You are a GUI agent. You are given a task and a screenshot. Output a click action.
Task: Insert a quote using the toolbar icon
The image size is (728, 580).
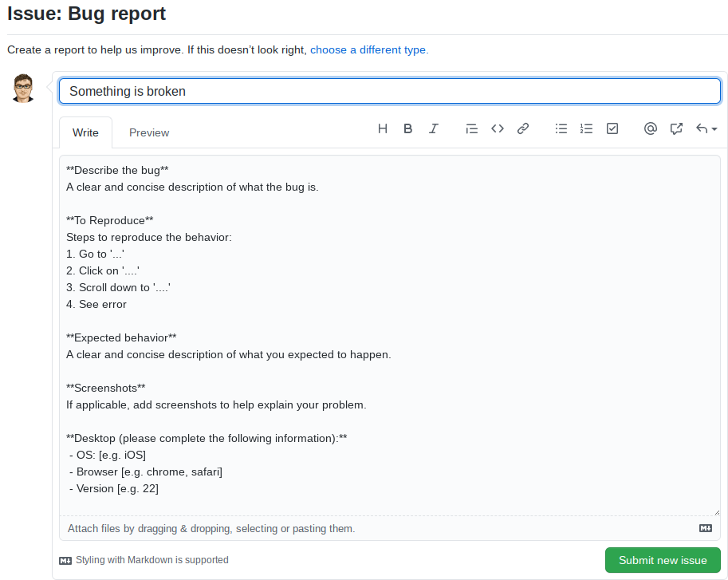coord(471,128)
